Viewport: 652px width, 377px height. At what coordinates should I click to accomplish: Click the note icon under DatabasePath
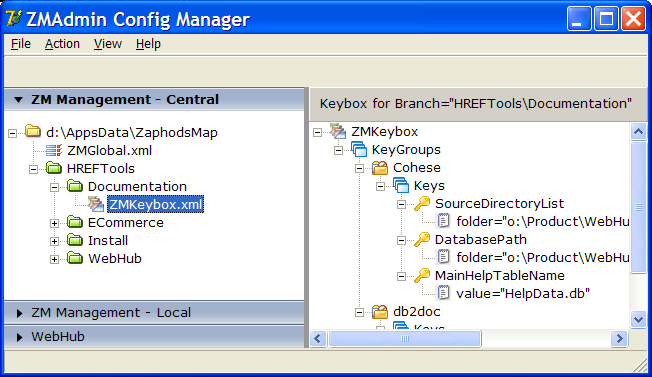tap(444, 257)
